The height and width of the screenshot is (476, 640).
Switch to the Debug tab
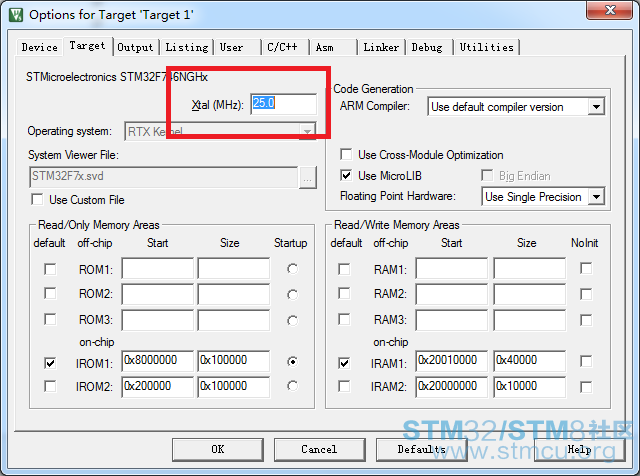[429, 47]
